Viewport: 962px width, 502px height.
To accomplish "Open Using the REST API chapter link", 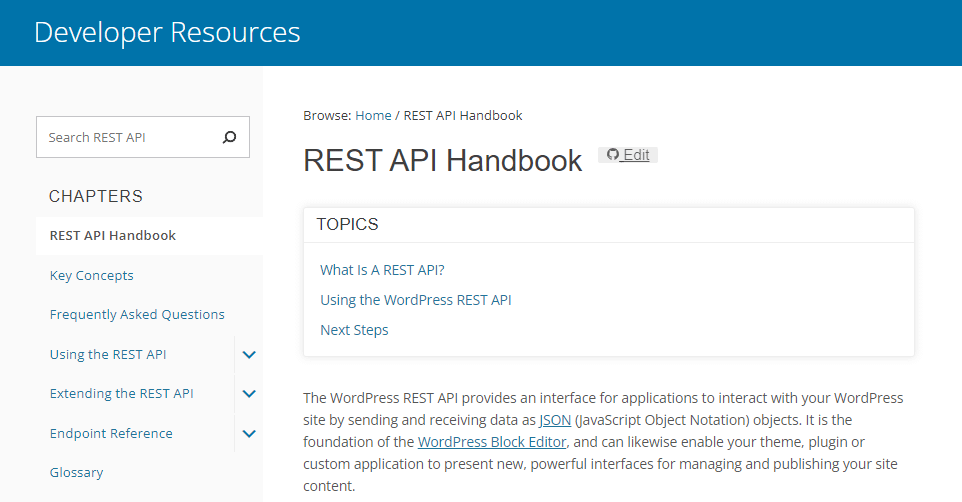I will (x=108, y=354).
